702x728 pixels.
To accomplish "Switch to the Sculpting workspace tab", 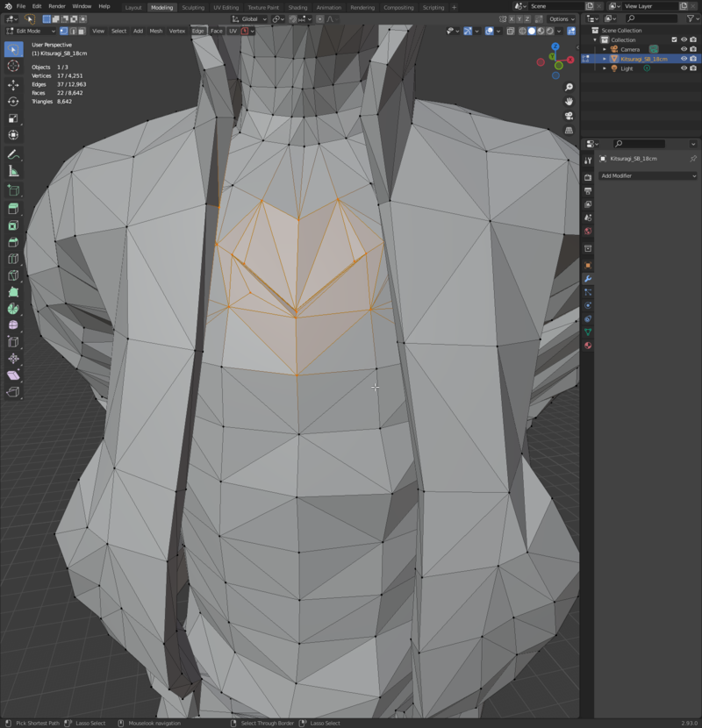I will pyautogui.click(x=193, y=7).
